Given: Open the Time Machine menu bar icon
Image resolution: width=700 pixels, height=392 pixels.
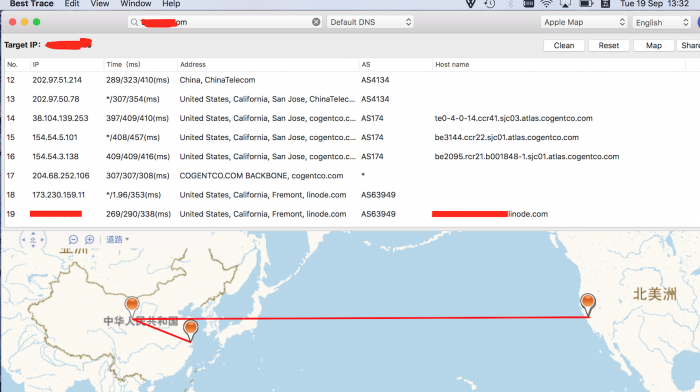Looking at the screenshot, I should (x=490, y=4).
